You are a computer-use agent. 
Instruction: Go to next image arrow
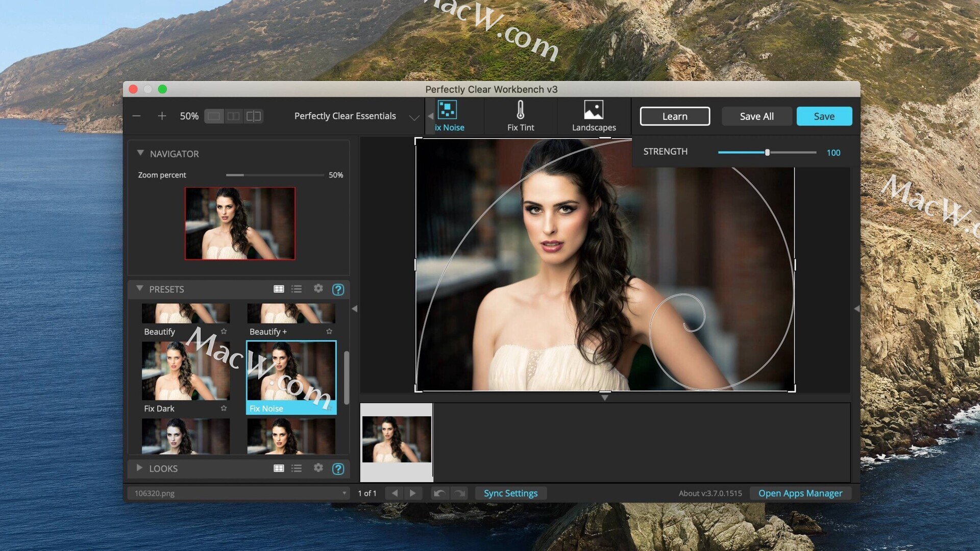click(413, 493)
